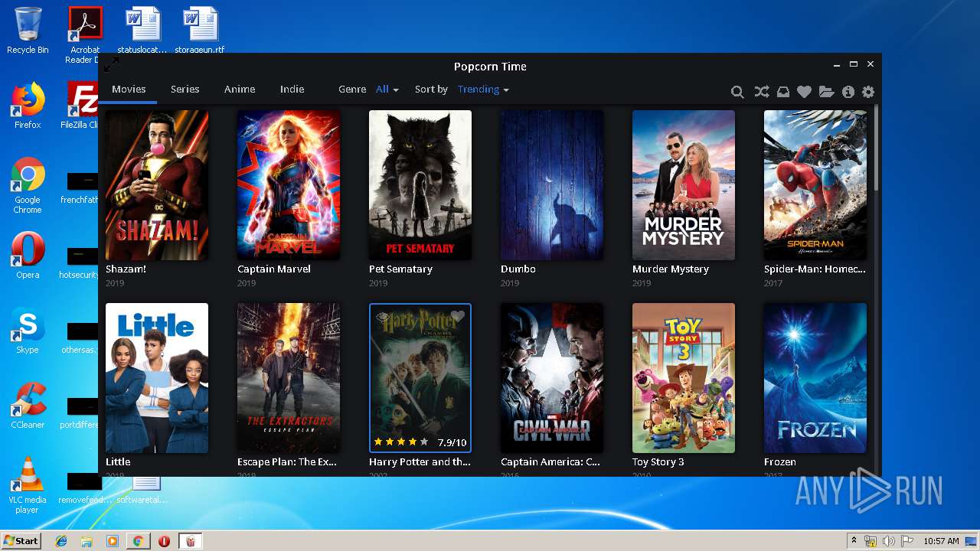
Task: Open the Escape Plan: The Extractors poster
Action: click(x=289, y=378)
